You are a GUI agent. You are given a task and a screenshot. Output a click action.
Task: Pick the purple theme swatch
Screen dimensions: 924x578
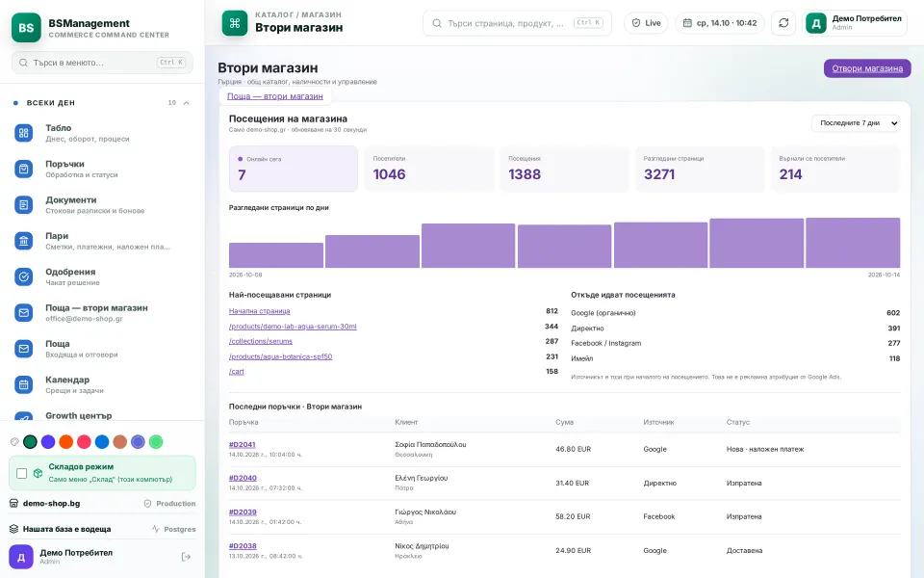click(48, 442)
